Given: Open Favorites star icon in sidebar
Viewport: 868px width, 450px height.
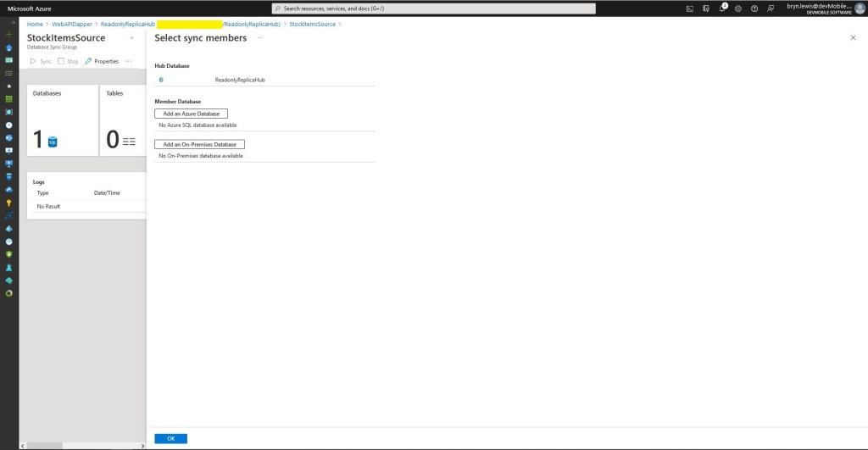Looking at the screenshot, I should pyautogui.click(x=9, y=86).
